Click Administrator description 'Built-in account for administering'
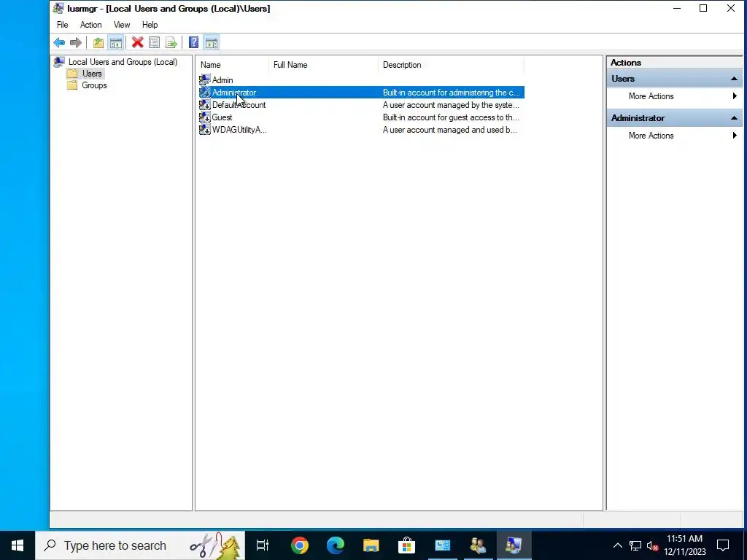Viewport: 747px width, 560px height. 451,93
